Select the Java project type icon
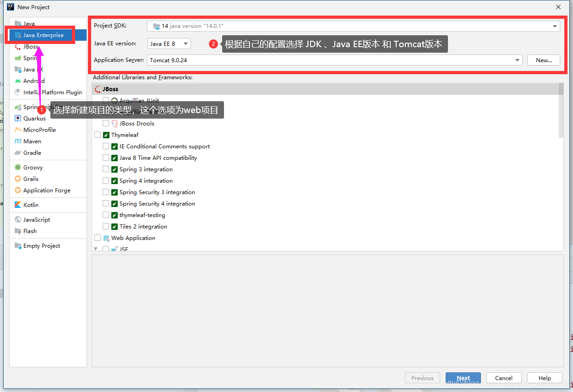573x392 pixels. (18, 24)
